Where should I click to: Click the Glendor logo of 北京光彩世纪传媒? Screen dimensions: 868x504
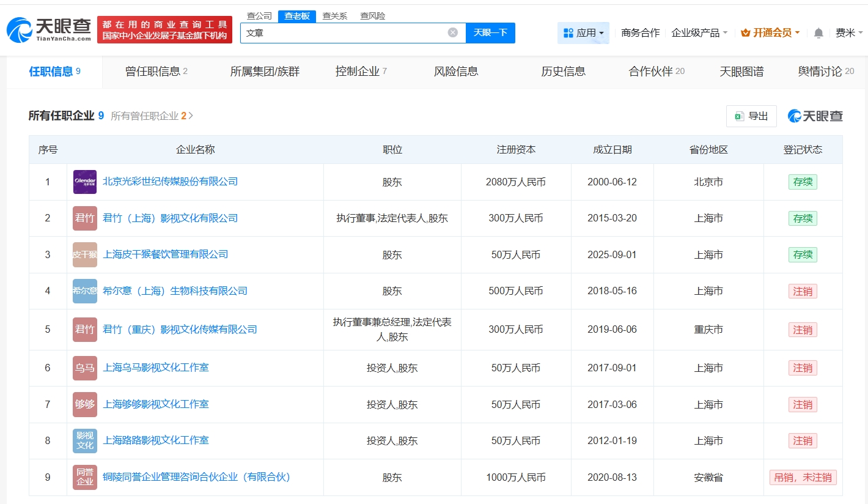pyautogui.click(x=85, y=182)
